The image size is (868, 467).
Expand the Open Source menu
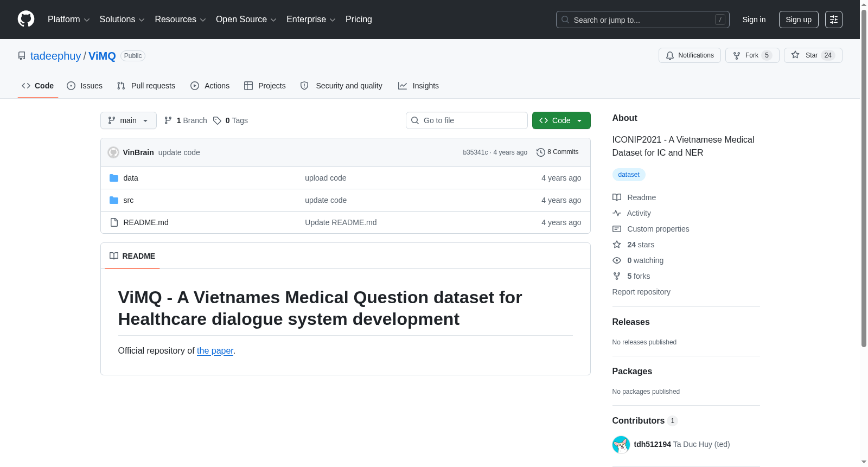pos(246,20)
